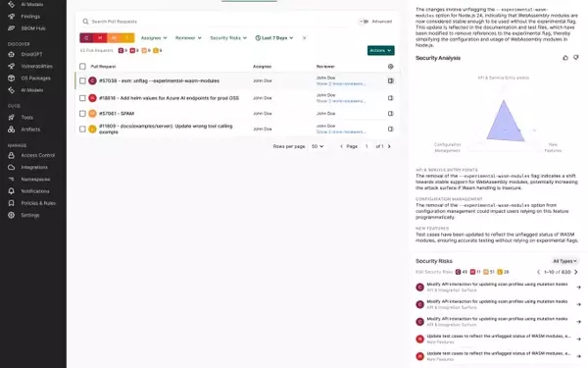The height and width of the screenshot is (368, 588).
Task: Open the Actions dropdown button
Action: 380,50
